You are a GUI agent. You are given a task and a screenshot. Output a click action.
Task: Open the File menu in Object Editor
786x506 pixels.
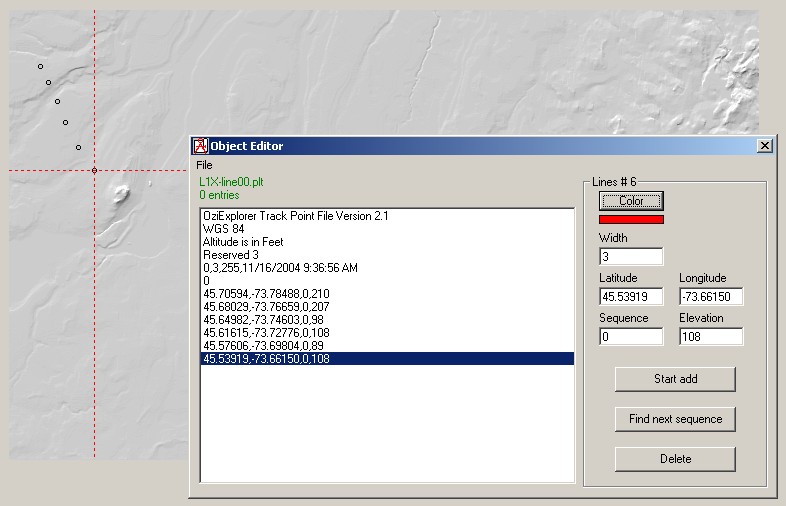click(x=204, y=165)
